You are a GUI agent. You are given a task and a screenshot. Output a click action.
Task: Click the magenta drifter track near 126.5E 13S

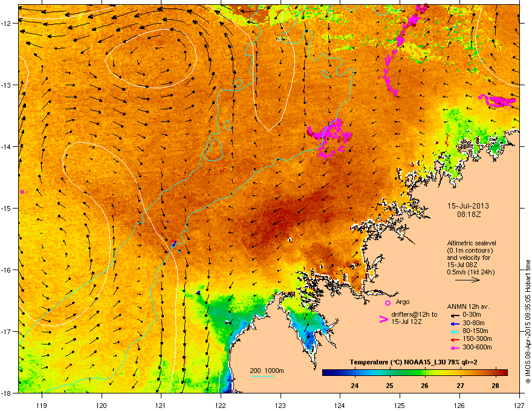tap(498, 101)
